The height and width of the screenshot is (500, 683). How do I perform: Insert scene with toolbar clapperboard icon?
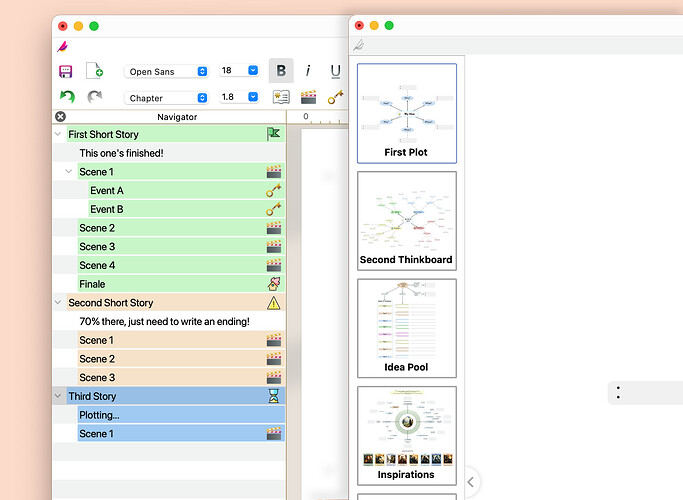click(x=308, y=97)
